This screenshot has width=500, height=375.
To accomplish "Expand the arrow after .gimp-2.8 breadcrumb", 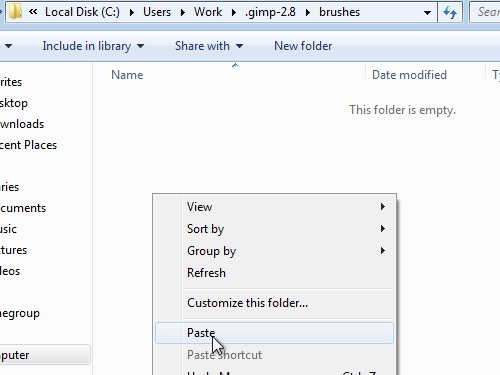I will coord(308,13).
